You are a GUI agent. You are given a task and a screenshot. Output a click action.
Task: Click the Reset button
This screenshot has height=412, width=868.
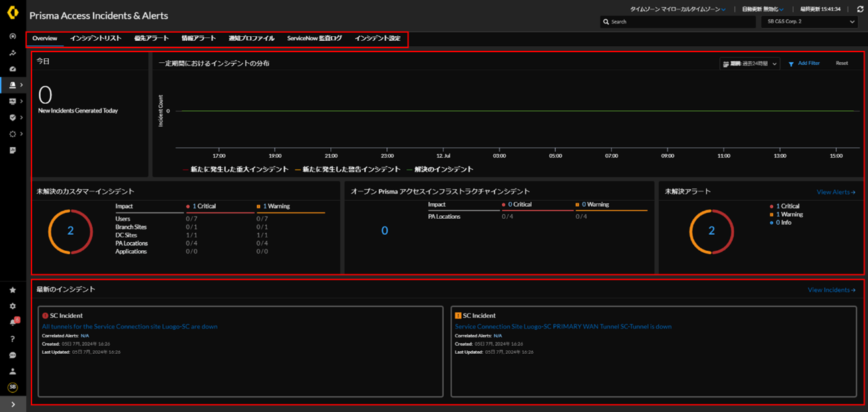(x=841, y=64)
